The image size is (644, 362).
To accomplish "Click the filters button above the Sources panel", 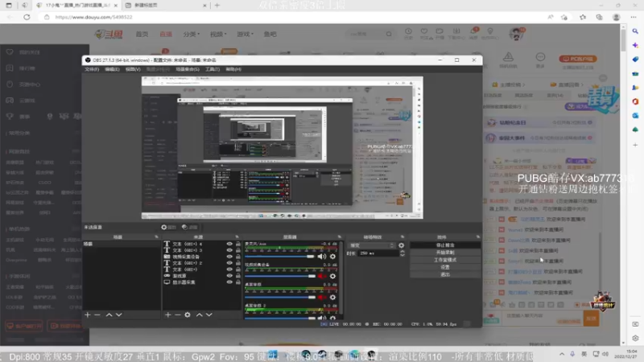I will pyautogui.click(x=190, y=227).
